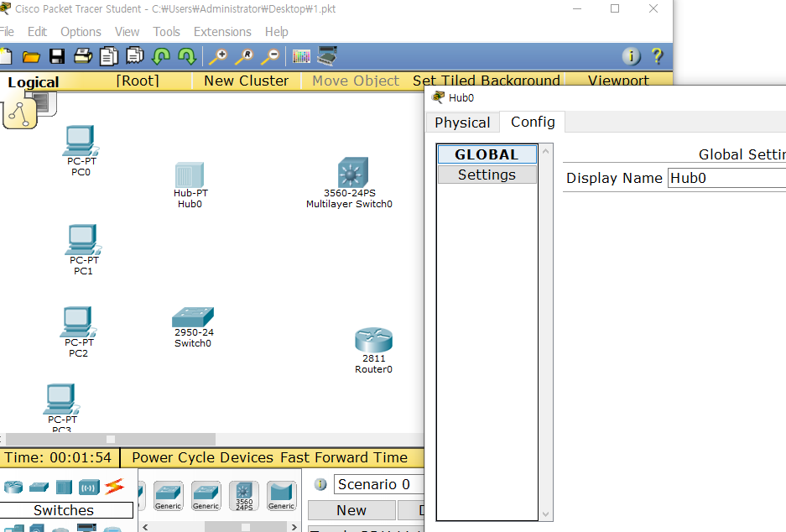Click the config list scroll up arrow
The width and height of the screenshot is (786, 532).
pos(546,151)
